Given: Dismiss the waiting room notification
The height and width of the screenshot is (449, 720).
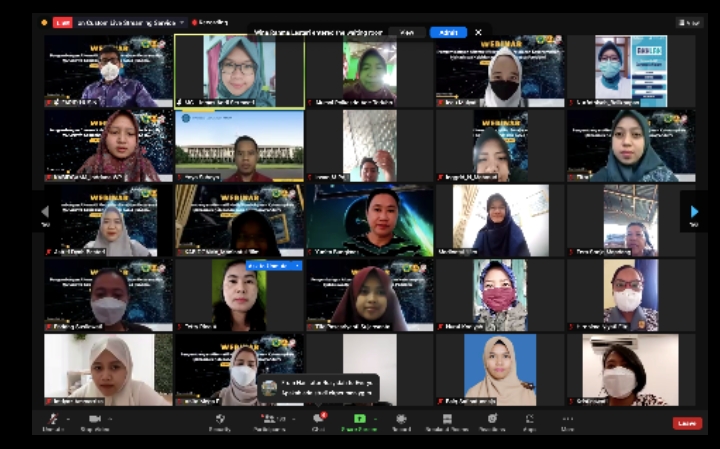Looking at the screenshot, I should 478,33.
